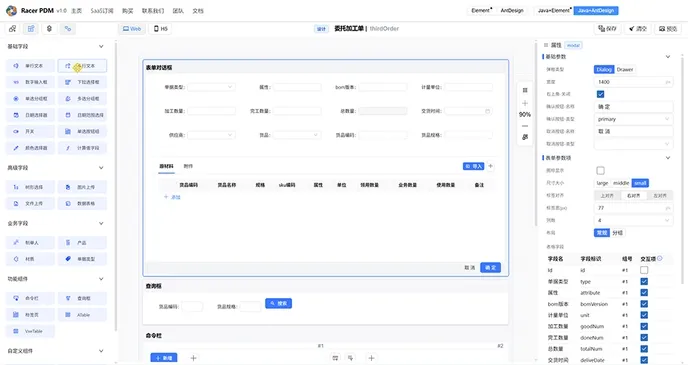Click the 导入 import button
688x365 pixels.
473,166
